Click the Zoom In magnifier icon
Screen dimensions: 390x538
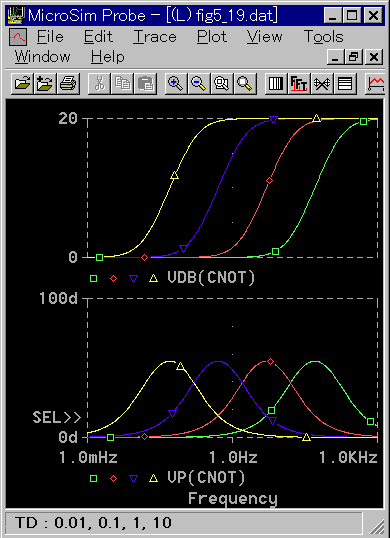point(176,83)
